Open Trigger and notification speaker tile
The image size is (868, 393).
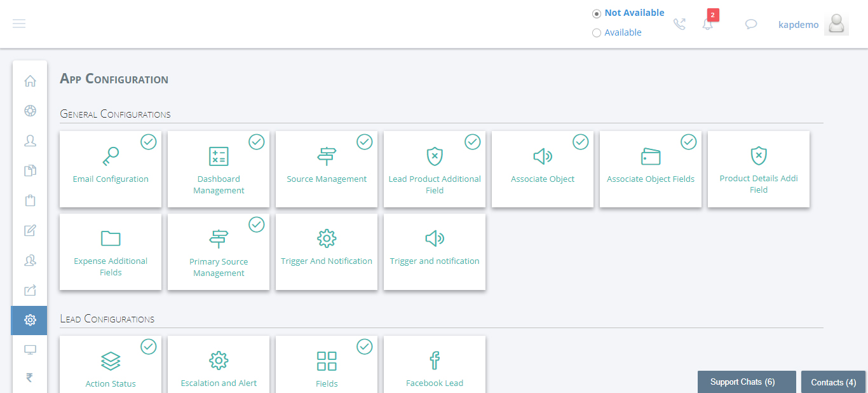coord(435,252)
